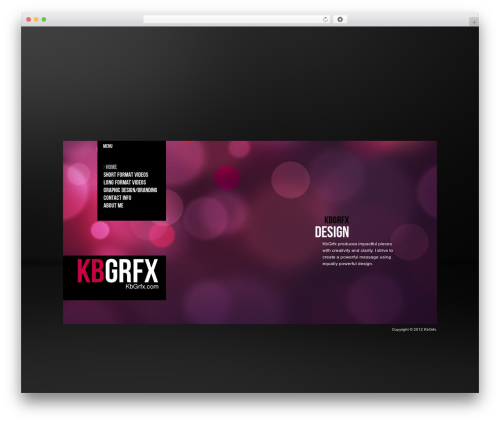
Task: Close the browser window with red button
Action: (29, 19)
